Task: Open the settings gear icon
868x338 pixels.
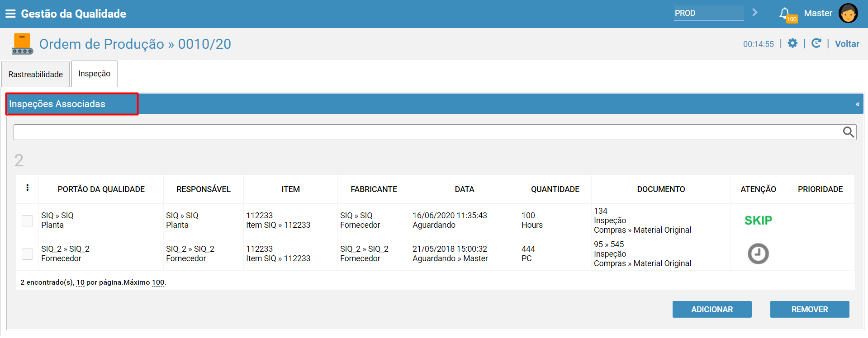Action: coord(792,43)
